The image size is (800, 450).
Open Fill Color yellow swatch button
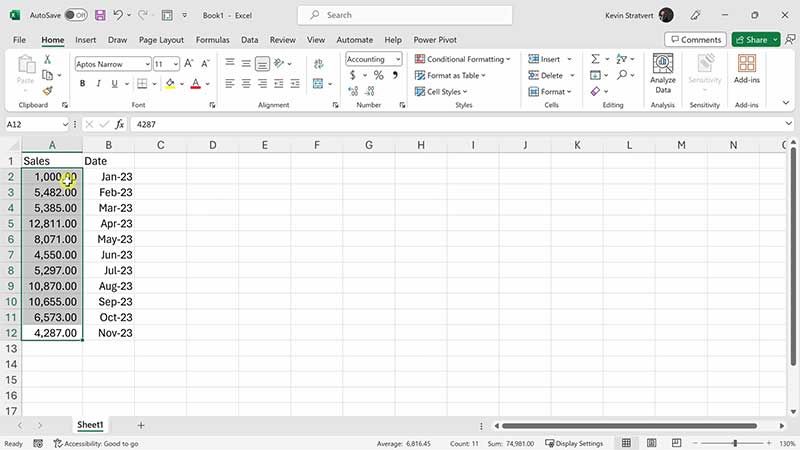pyautogui.click(x=170, y=83)
